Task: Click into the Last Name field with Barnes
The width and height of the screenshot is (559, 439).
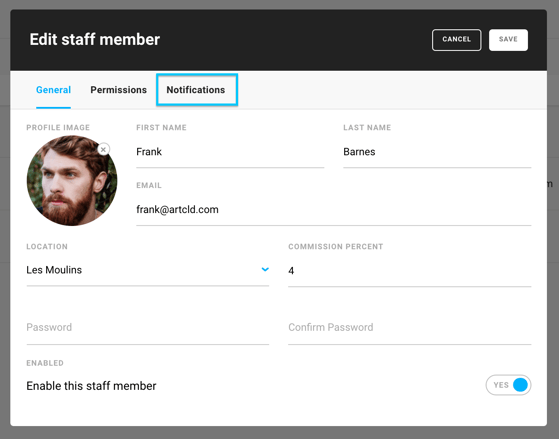Action: [437, 152]
